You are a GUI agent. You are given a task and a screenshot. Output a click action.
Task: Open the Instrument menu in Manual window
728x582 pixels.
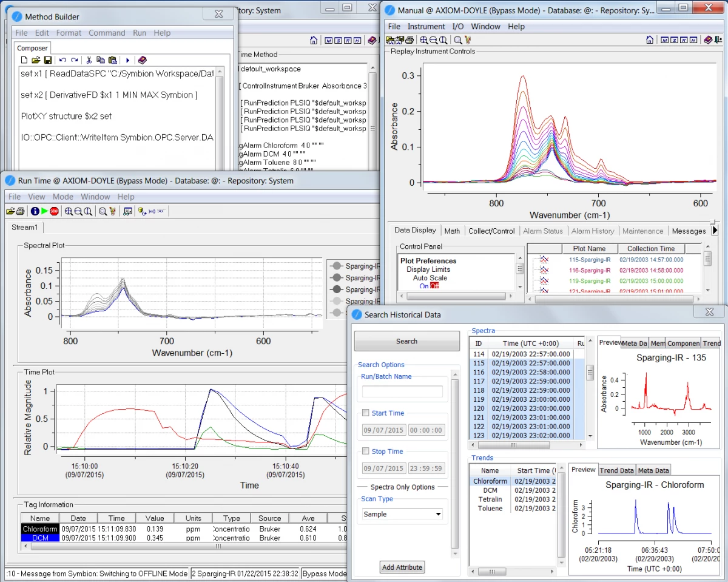[426, 27]
